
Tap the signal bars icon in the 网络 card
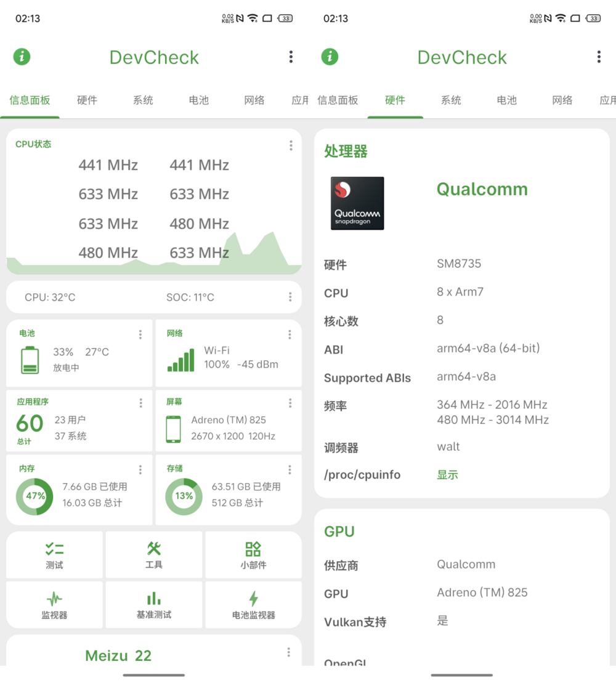[181, 360]
